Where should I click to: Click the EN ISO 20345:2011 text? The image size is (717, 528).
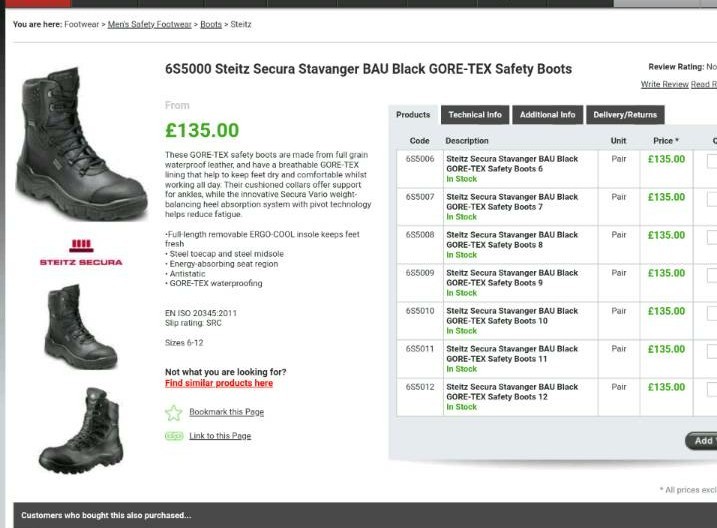201,313
